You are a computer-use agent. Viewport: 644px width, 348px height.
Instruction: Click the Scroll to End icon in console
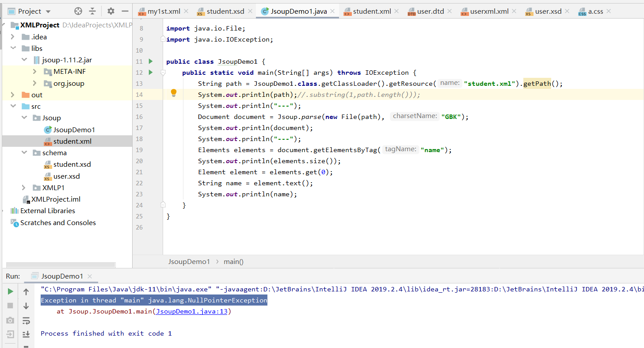26,334
